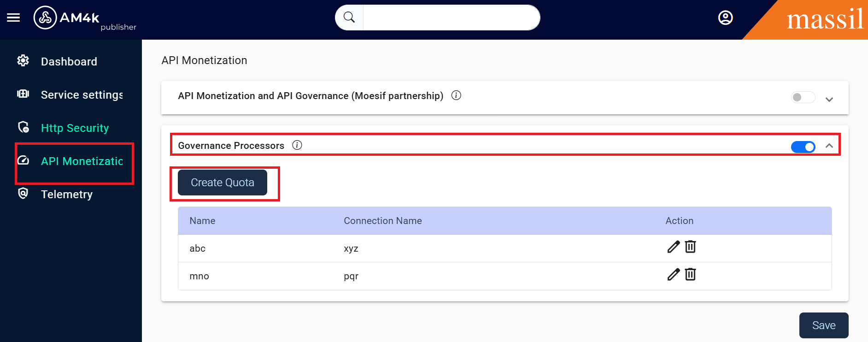Image resolution: width=868 pixels, height=342 pixels.
Task: Open the user account profile icon
Action: 725,18
